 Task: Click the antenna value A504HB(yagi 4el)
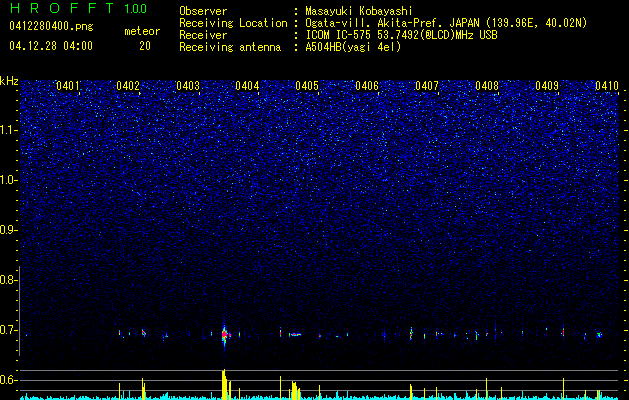pos(353,47)
